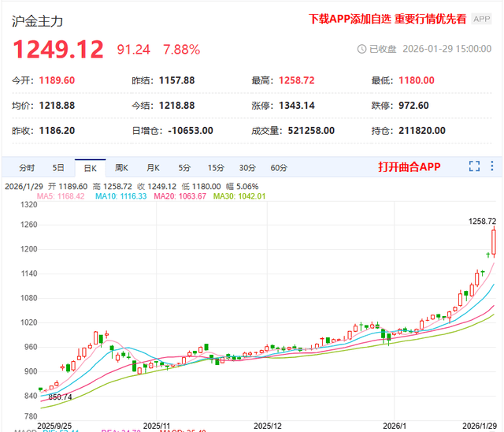
Task: Click the gray APP badge icon
Action: click(481, 19)
